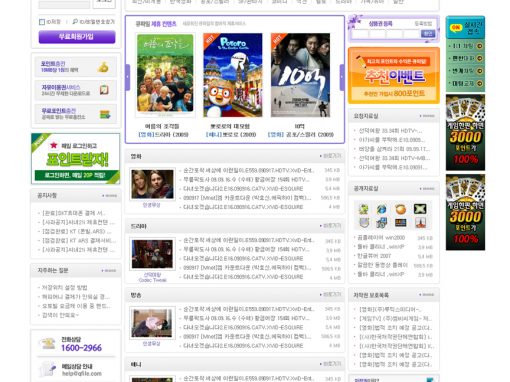Screen dimensions: 510x382
Task: Open the broadcast section thumbnail image
Action: click(152, 323)
